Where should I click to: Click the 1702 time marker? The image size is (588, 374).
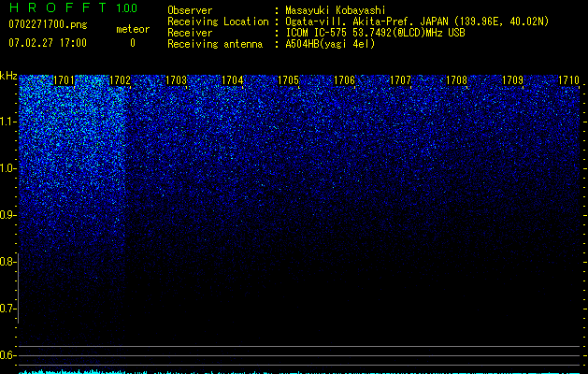pos(120,80)
